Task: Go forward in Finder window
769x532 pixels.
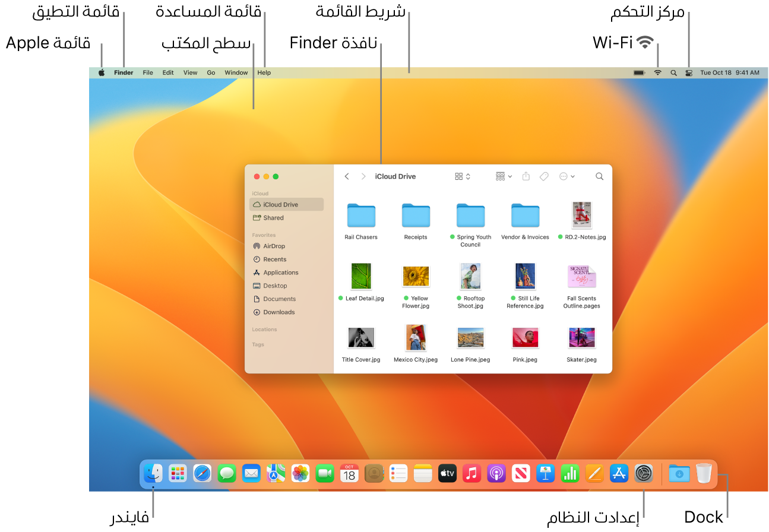Action: pyautogui.click(x=363, y=176)
